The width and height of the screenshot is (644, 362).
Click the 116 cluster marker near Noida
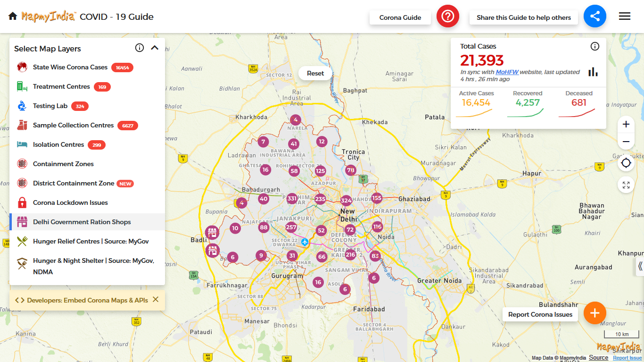377,227
